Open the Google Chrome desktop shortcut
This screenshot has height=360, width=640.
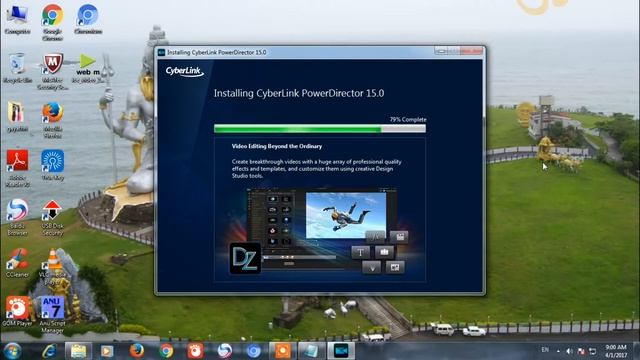pyautogui.click(x=52, y=22)
